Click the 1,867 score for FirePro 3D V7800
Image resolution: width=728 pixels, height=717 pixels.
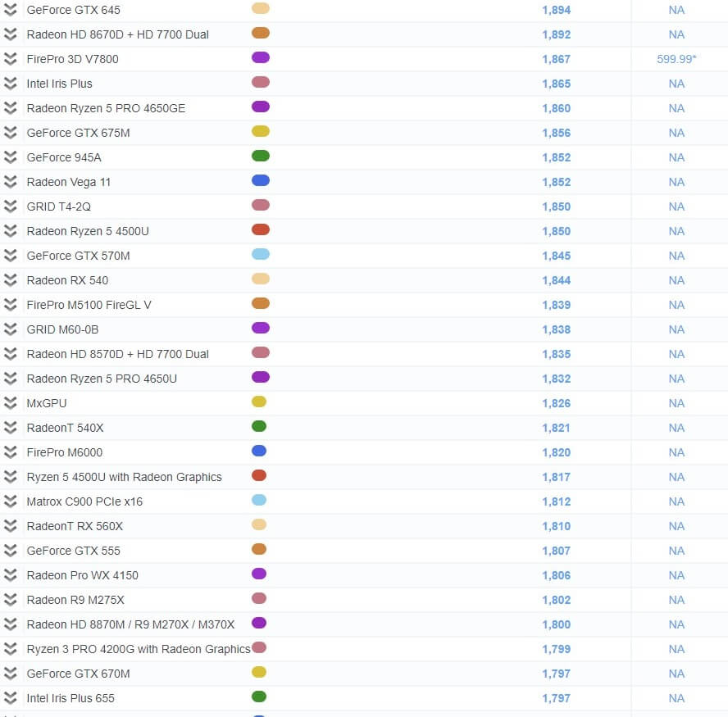click(556, 59)
